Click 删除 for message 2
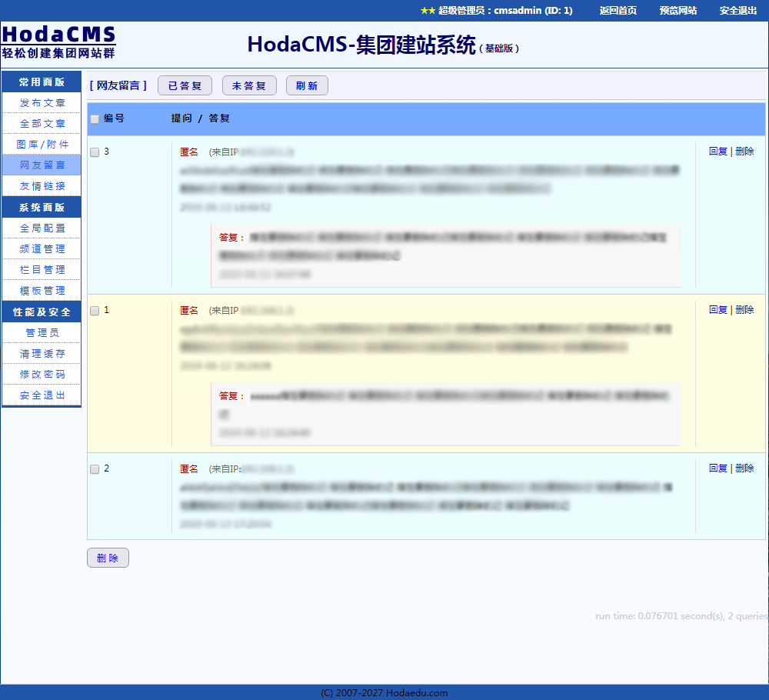 [x=744, y=468]
